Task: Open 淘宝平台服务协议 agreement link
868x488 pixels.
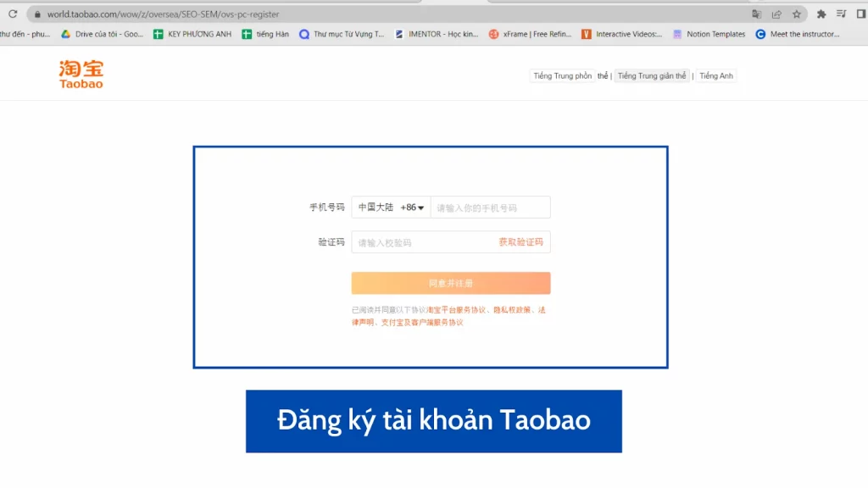Action: click(456, 310)
